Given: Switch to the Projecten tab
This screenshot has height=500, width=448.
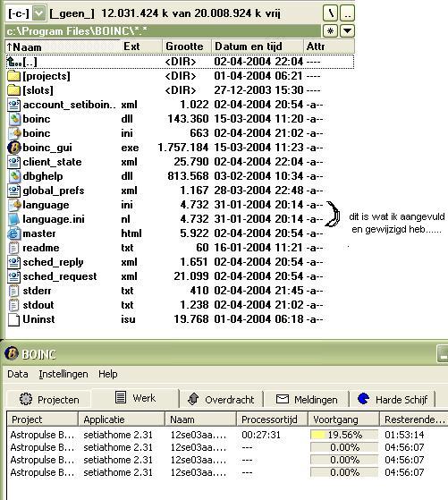Looking at the screenshot, I should [49, 400].
